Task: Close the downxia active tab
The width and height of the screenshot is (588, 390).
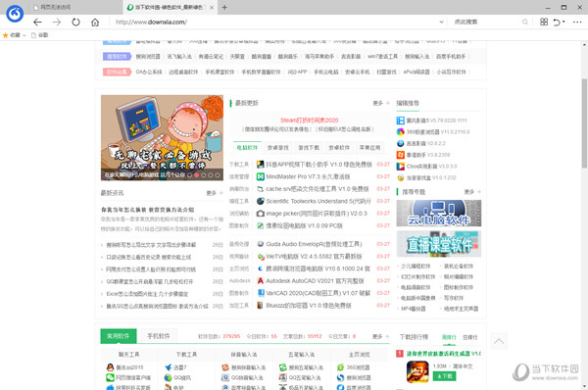Action: [x=212, y=7]
